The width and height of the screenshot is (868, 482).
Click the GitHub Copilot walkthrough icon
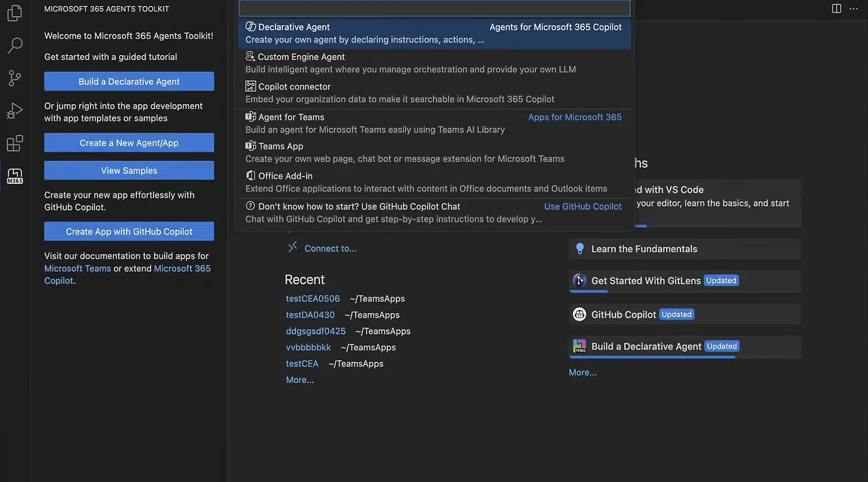(579, 314)
